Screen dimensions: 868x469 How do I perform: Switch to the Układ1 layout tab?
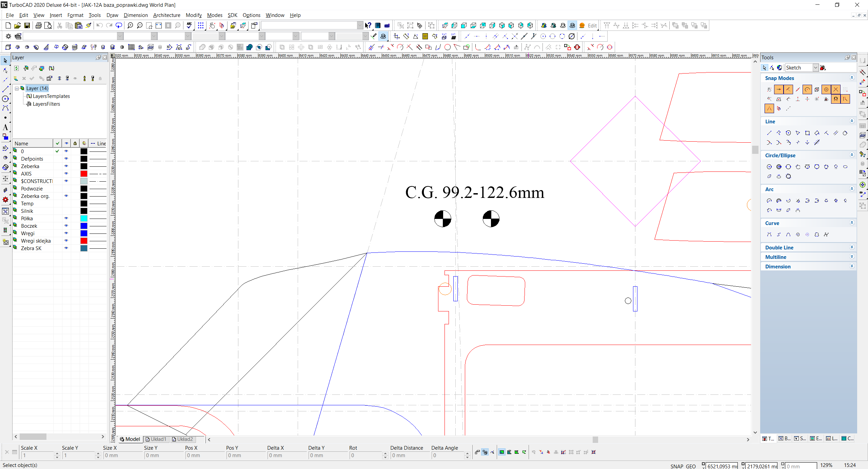(156, 439)
